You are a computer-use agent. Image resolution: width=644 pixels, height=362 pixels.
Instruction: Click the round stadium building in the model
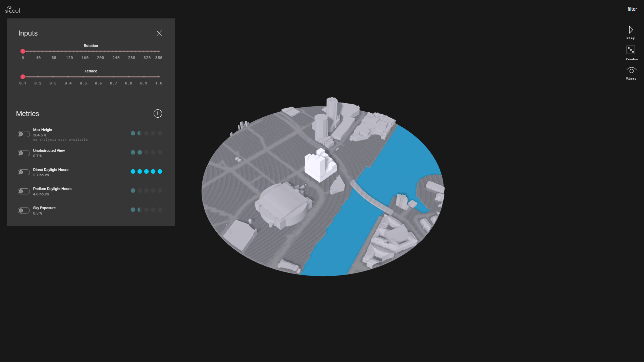[x=283, y=205]
